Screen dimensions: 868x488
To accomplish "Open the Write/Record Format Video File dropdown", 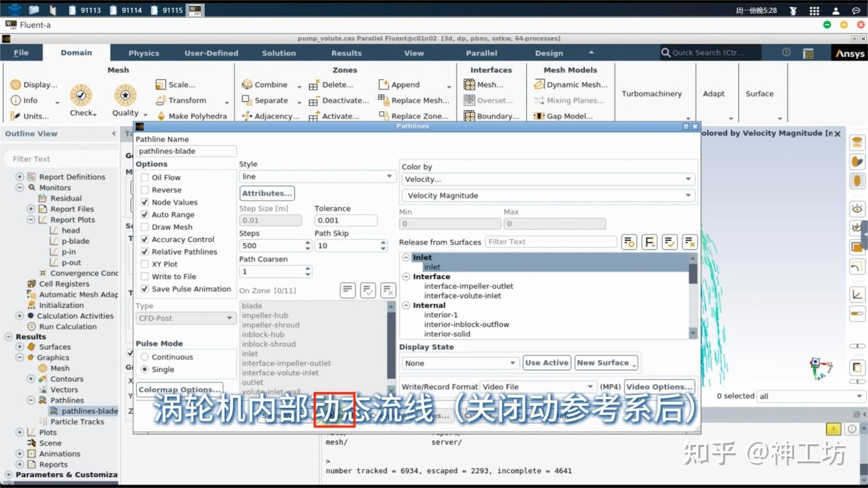I will pos(538,387).
